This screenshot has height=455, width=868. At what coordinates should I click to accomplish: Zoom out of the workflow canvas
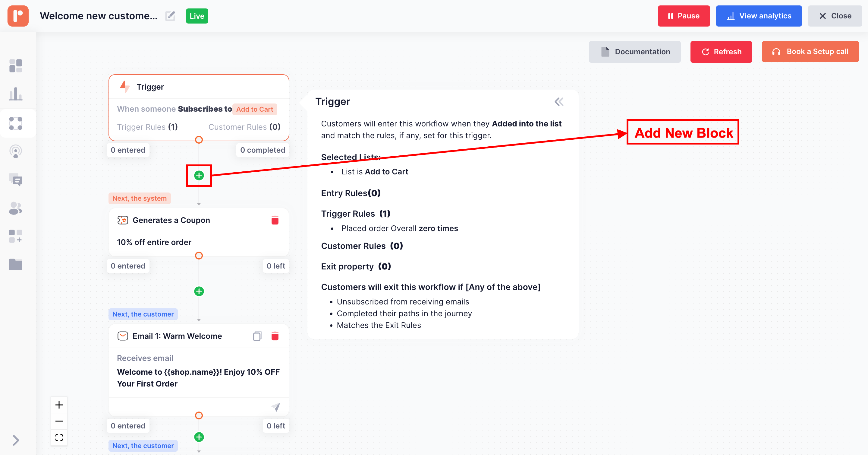pos(59,421)
